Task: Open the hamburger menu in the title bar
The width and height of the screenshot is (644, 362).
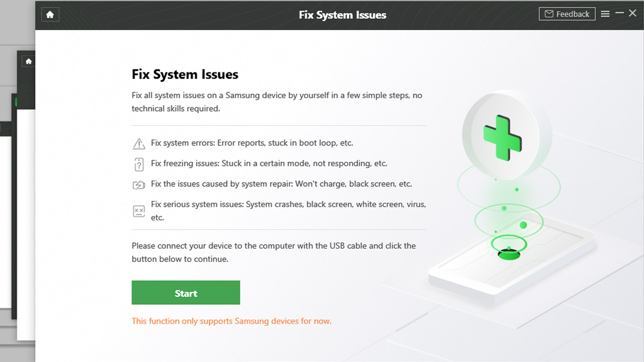Action: (x=605, y=14)
